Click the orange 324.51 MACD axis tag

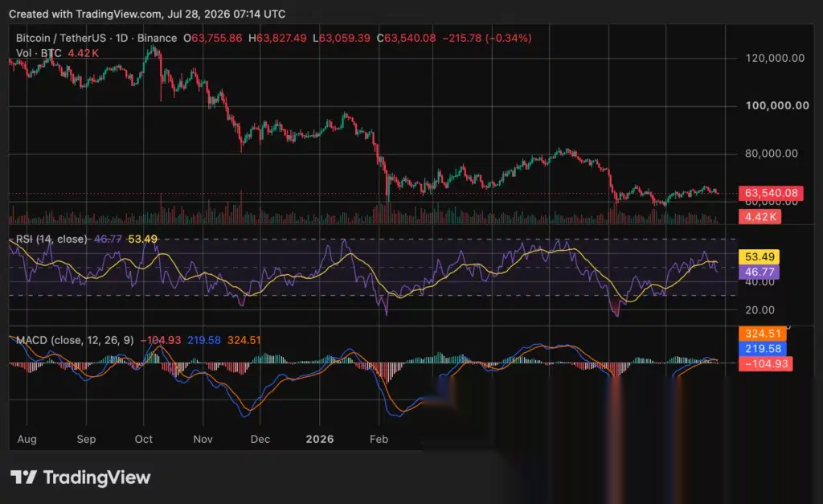(763, 334)
